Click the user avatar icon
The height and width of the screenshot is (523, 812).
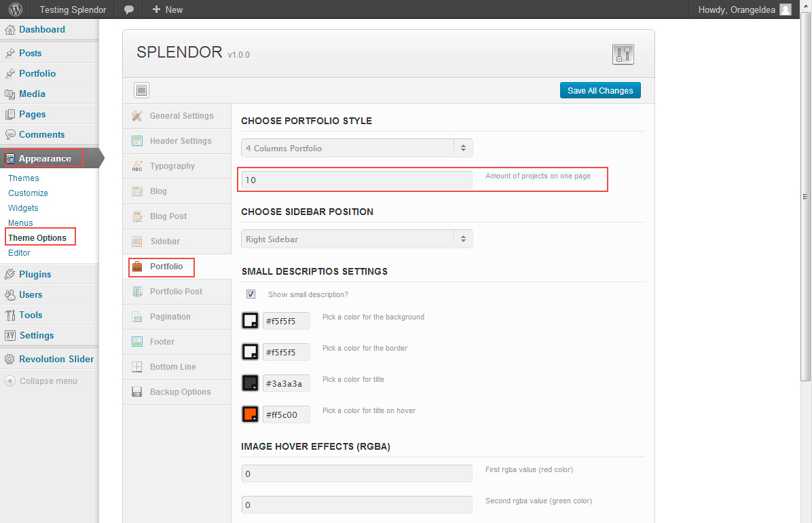tap(786, 9)
